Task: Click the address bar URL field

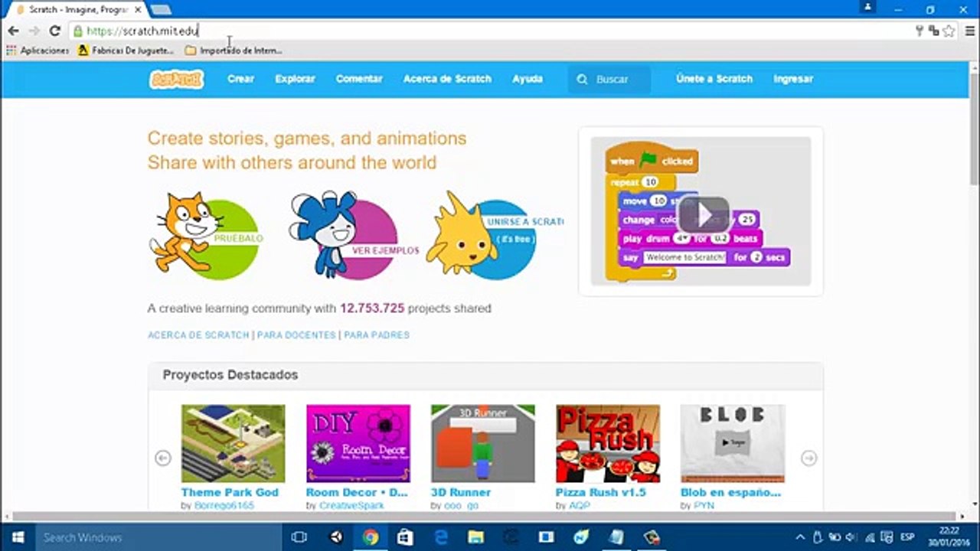Action: pos(490,31)
